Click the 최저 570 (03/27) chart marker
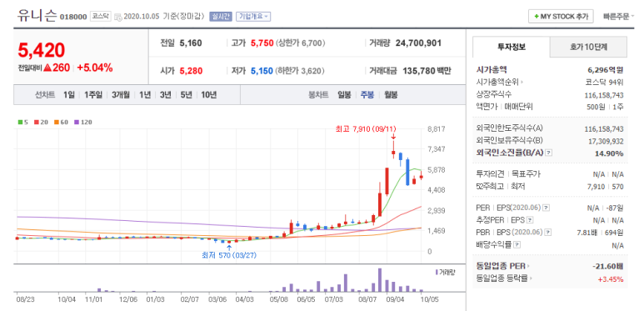Image resolution: width=644 pixels, height=311 pixels. click(229, 255)
